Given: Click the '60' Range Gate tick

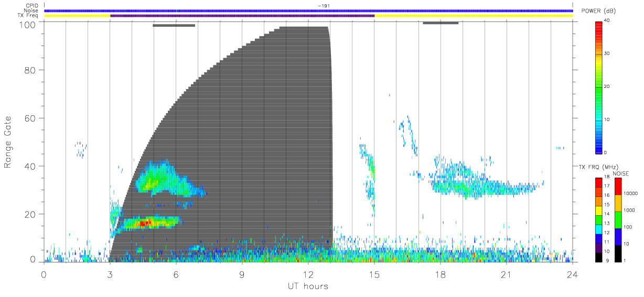Looking at the screenshot, I should pos(30,118).
